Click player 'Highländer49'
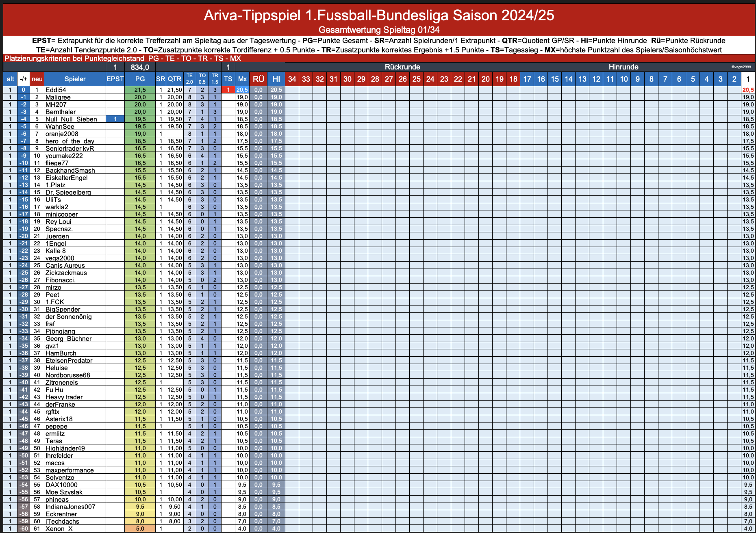 tap(65, 448)
